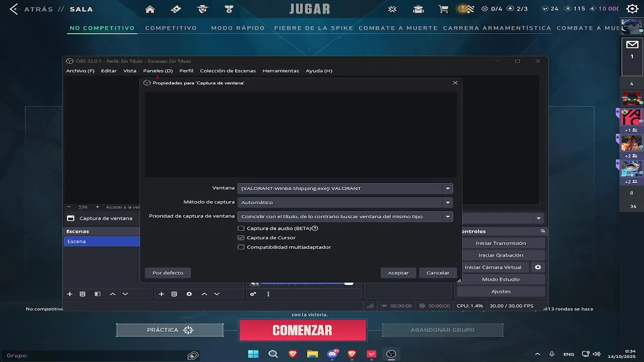This screenshot has height=362, width=644.
Task: Open advanced audio properties gears icon
Action: pyautogui.click(x=253, y=294)
